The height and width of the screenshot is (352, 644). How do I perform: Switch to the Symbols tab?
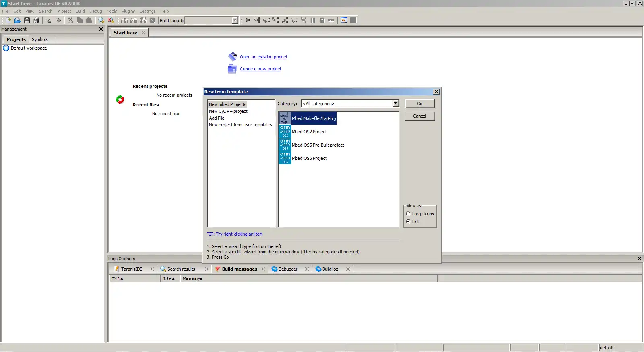(x=40, y=39)
